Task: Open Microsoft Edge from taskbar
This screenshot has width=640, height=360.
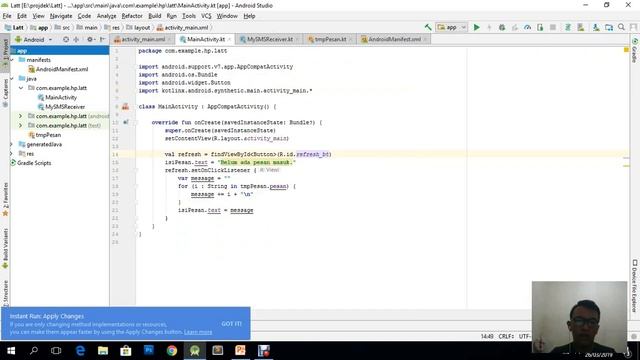Action: [80, 351]
